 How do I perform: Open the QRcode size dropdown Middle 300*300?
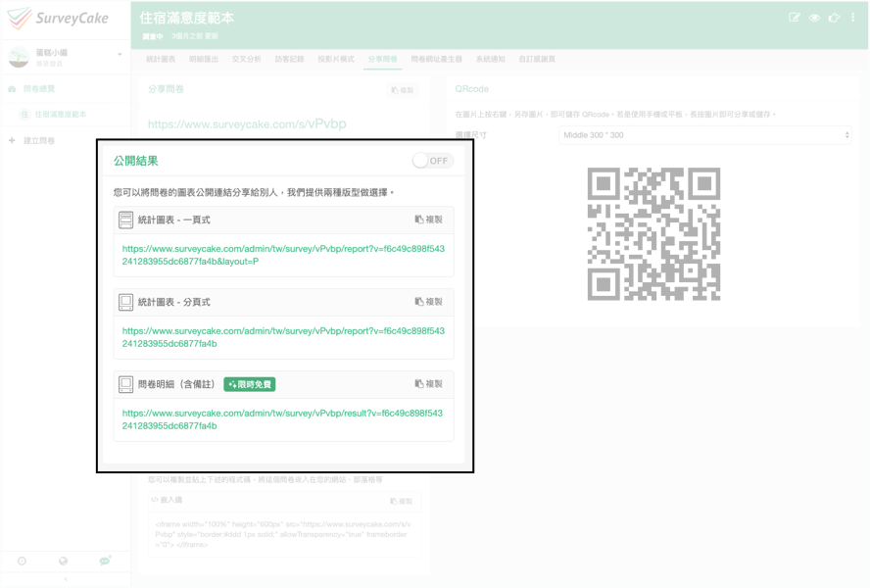(704, 135)
